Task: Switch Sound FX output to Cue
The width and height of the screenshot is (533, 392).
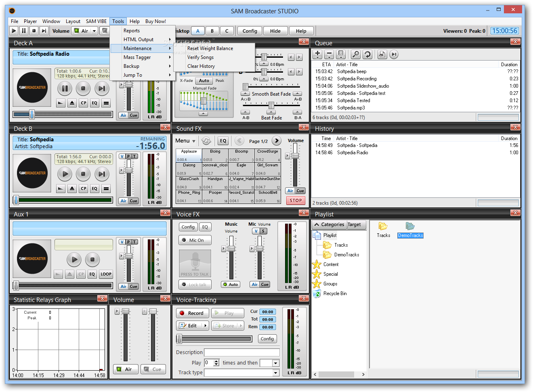Action: coord(300,191)
